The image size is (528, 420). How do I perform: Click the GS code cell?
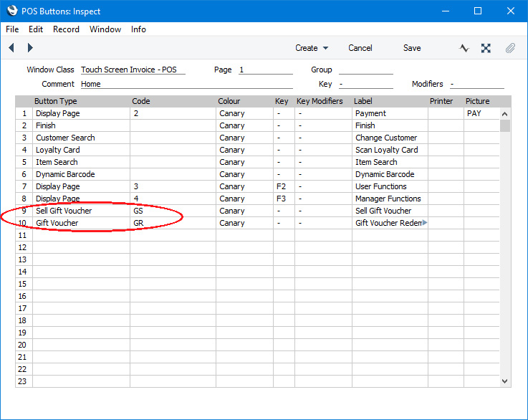coord(173,211)
